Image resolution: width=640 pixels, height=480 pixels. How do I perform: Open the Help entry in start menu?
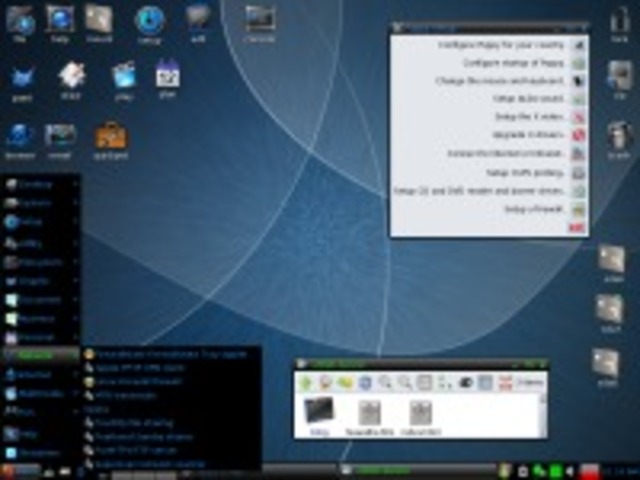(x=40, y=434)
